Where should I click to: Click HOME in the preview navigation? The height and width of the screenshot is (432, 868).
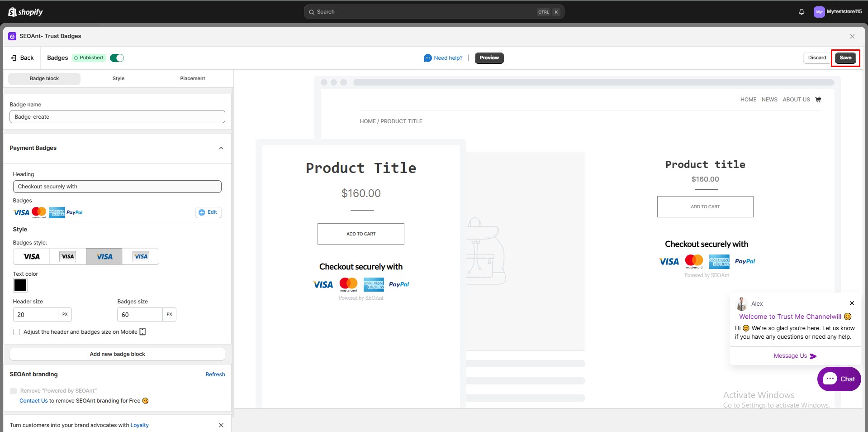[x=748, y=100]
